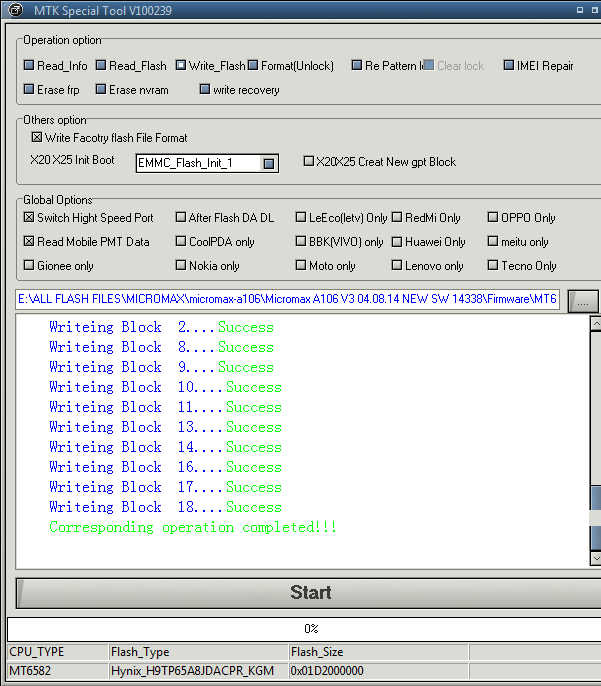Check the Format(Unlock) option

pos(253,66)
